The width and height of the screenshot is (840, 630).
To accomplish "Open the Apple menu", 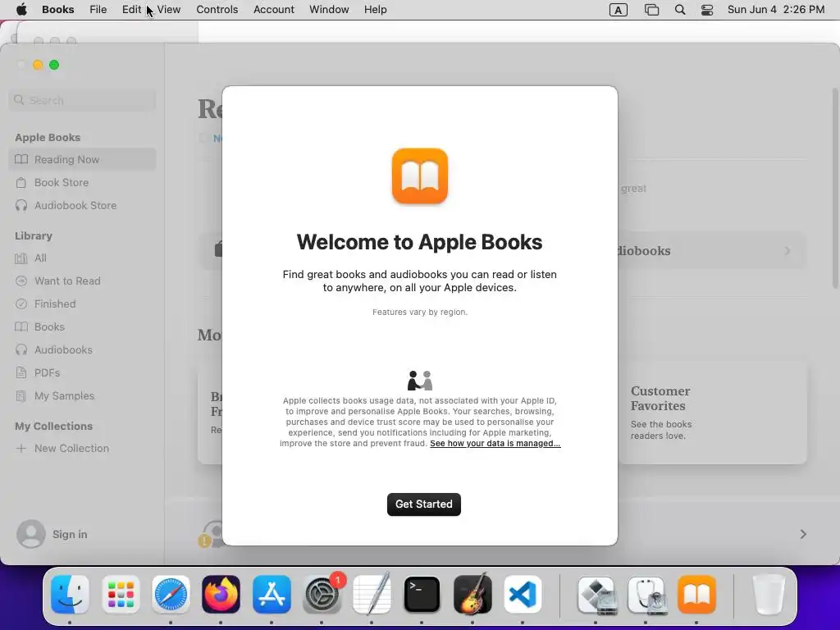I will [x=21, y=10].
